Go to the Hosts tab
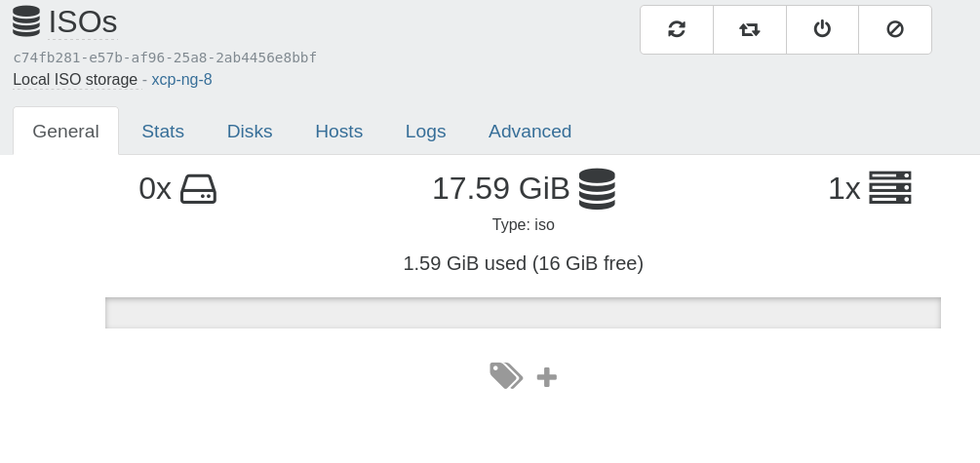Image resolution: width=980 pixels, height=463 pixels. [x=338, y=132]
